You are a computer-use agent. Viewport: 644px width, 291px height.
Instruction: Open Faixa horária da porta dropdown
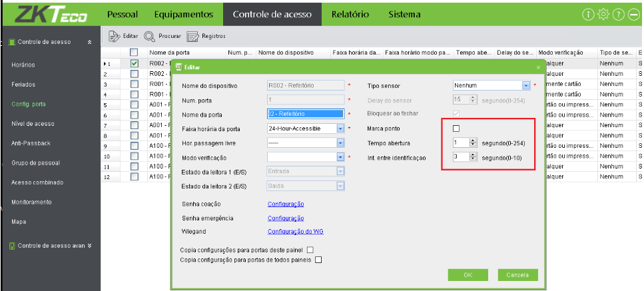coord(340,129)
